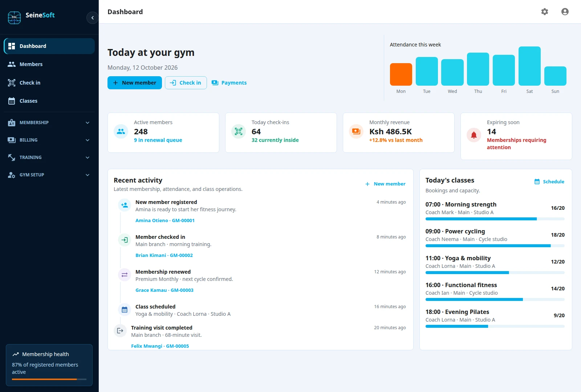Open Check in from the sidebar
Image resolution: width=581 pixels, height=392 pixels.
[49, 83]
